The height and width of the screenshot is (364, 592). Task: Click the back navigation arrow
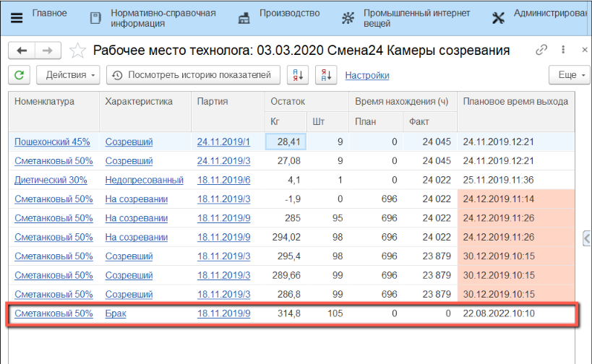(22, 51)
